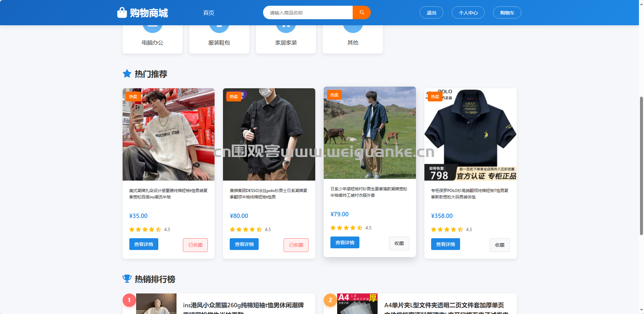View details of the ¥80.00 polo shirt

click(x=244, y=244)
